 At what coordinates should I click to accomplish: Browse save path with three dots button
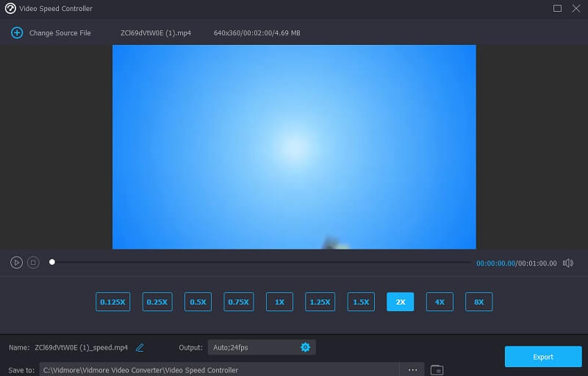[412, 369]
